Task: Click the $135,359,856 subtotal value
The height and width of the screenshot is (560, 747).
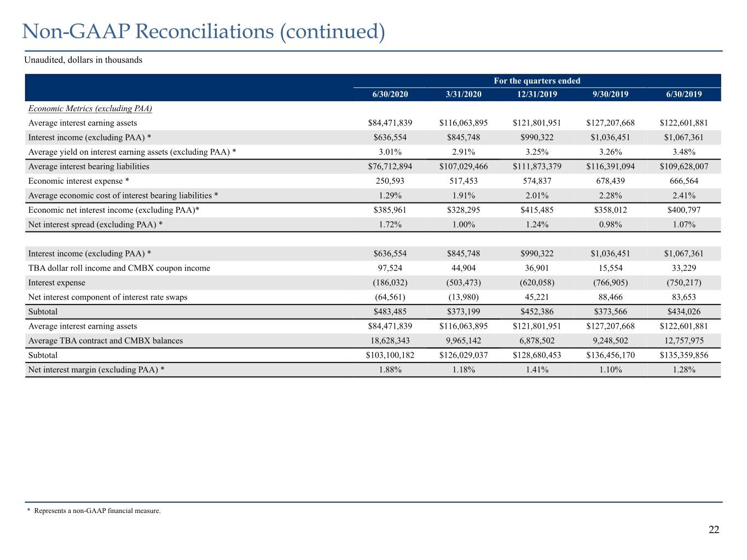Action: tap(684, 355)
